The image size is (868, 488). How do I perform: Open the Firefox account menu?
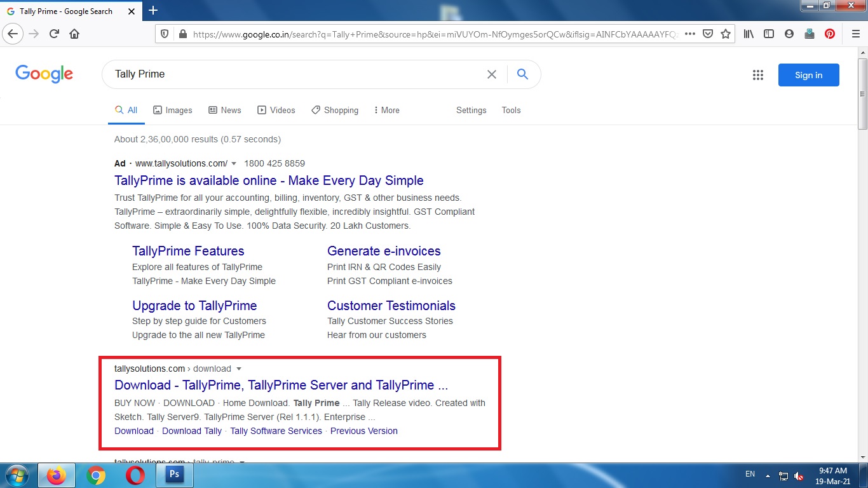point(789,34)
